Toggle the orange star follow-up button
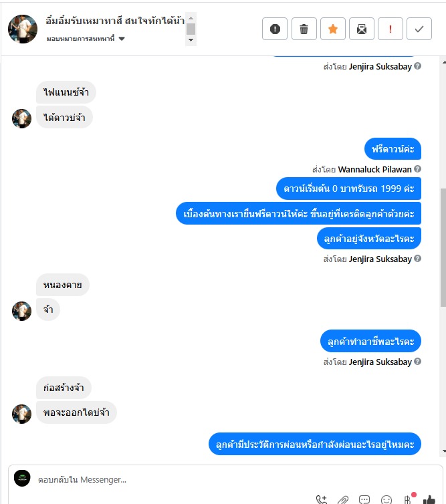This screenshot has width=446, height=504. 333,29
